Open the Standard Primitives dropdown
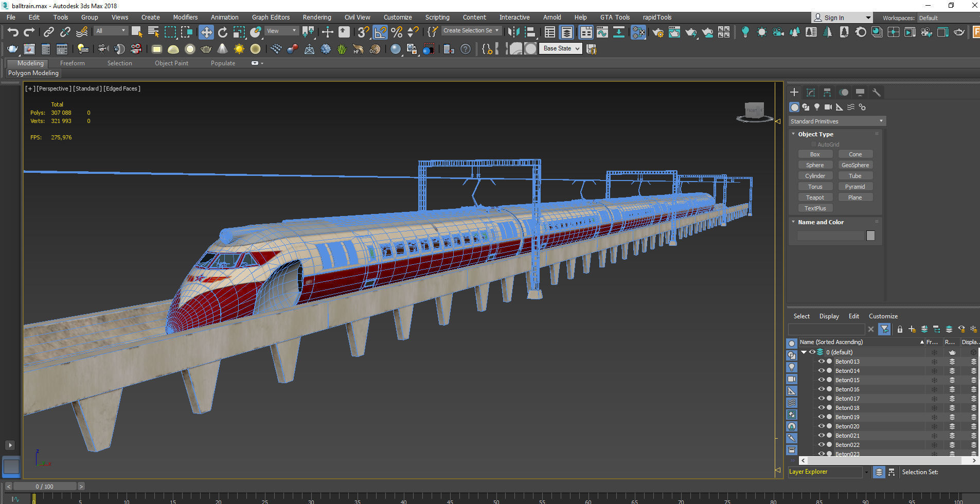This screenshot has width=980, height=504. (x=837, y=121)
